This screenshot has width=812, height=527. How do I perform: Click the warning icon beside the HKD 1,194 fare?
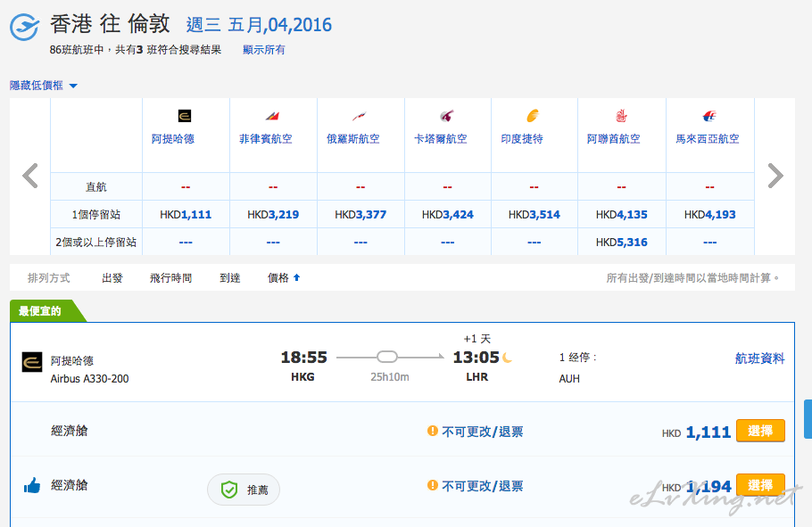[x=433, y=485]
